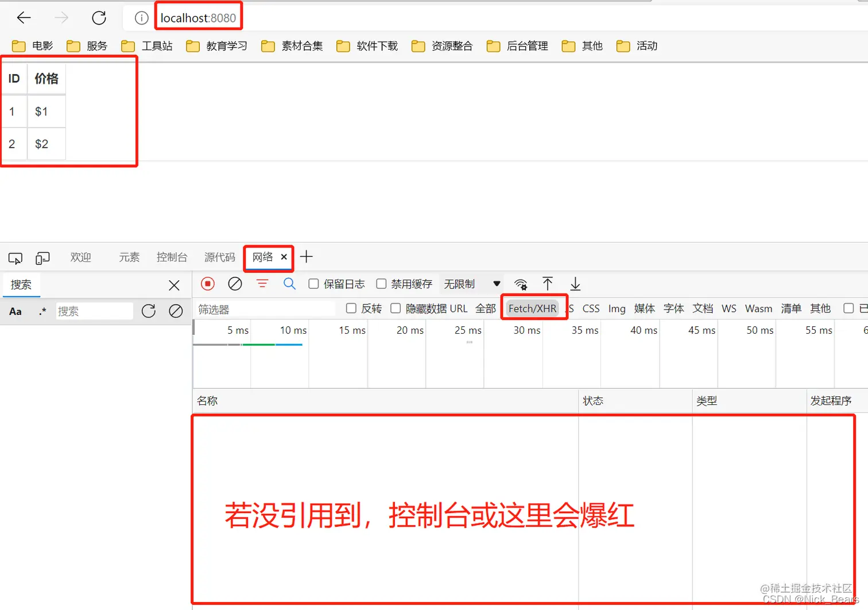
Task: Enable the 保留日志 checkbox
Action: coord(313,284)
